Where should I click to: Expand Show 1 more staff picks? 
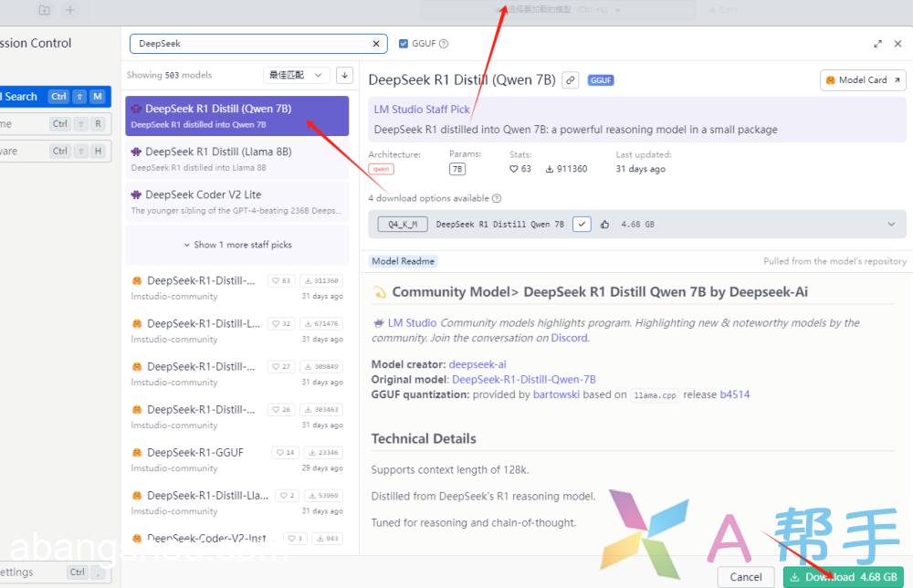(x=236, y=245)
